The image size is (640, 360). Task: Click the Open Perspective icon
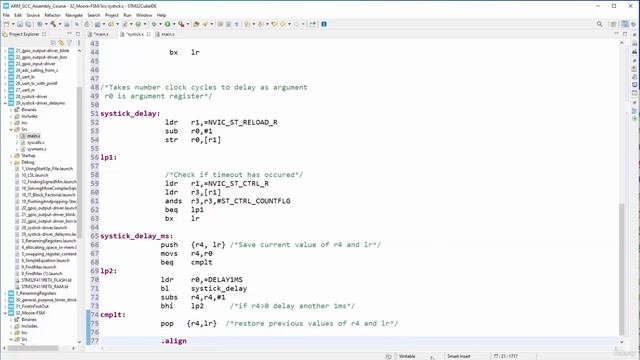click(613, 24)
